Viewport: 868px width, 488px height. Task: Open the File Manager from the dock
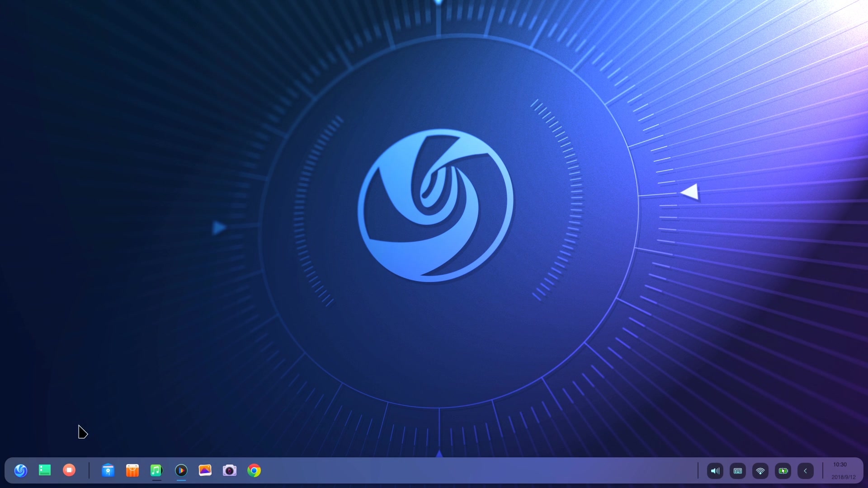108,470
